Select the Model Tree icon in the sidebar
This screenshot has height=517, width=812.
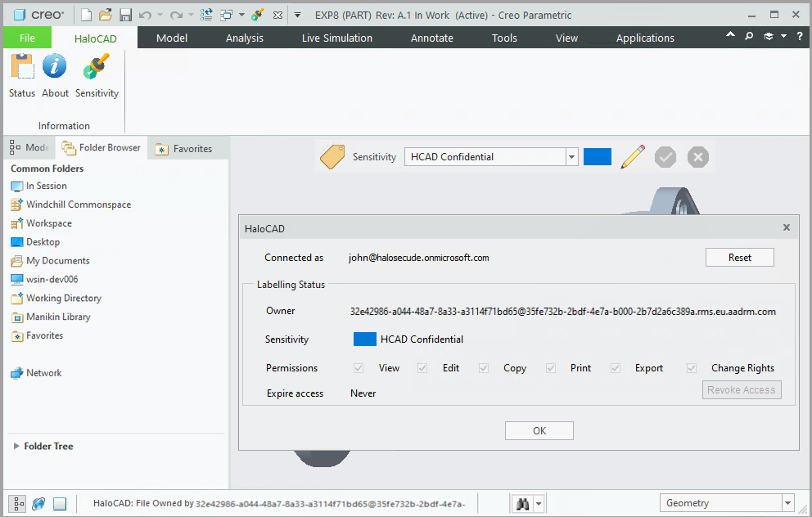coord(16,147)
